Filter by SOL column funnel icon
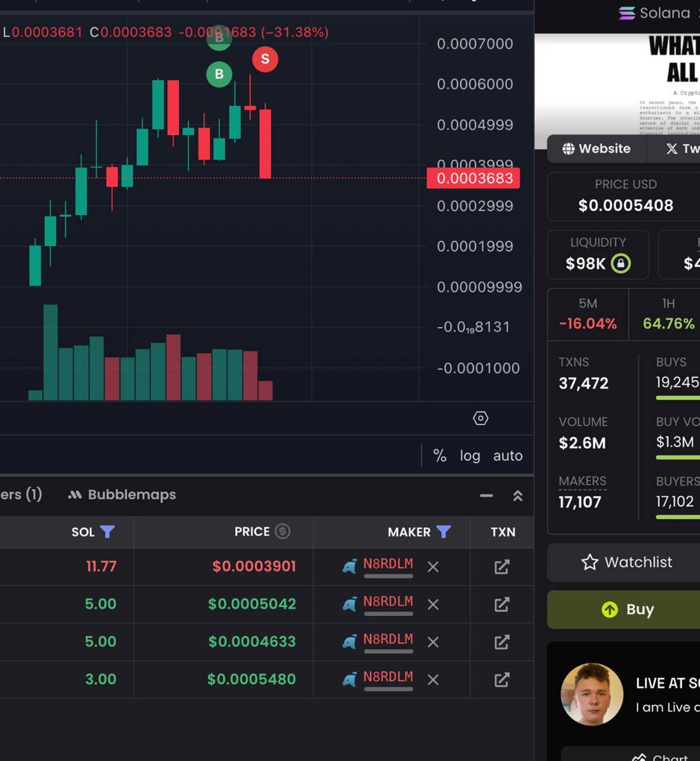 tap(108, 531)
